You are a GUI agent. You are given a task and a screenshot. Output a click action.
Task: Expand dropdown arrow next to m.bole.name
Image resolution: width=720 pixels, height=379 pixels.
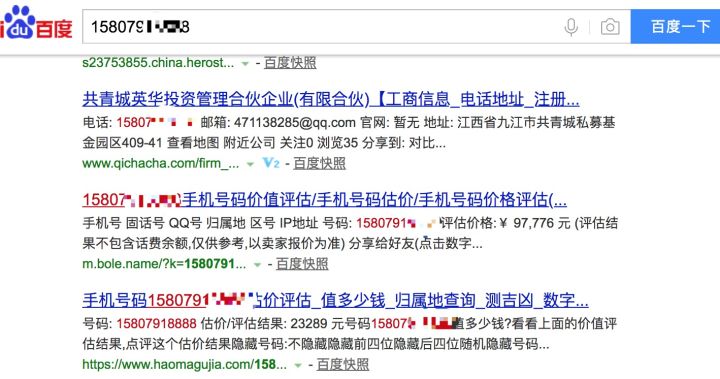pos(257,265)
